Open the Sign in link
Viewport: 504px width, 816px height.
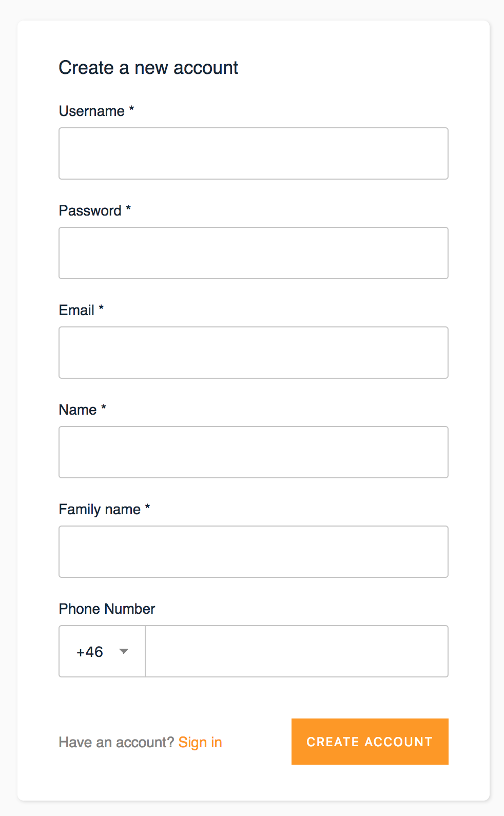tap(200, 742)
